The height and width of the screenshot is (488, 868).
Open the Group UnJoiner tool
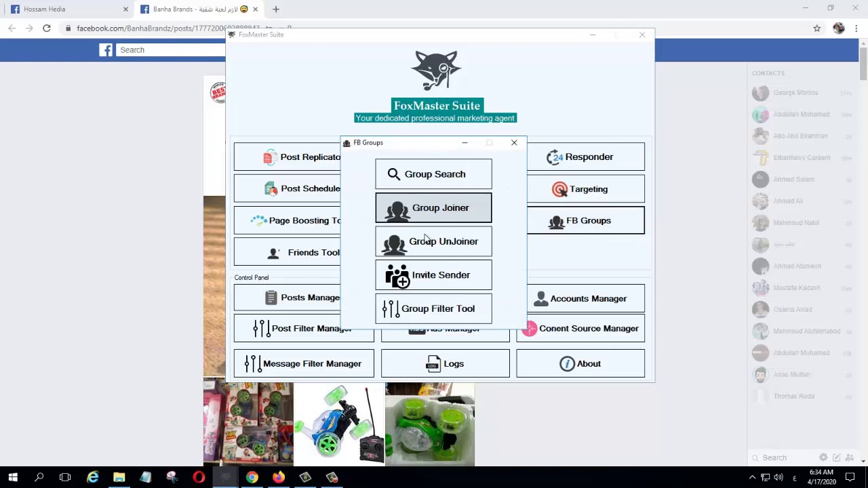click(x=433, y=241)
